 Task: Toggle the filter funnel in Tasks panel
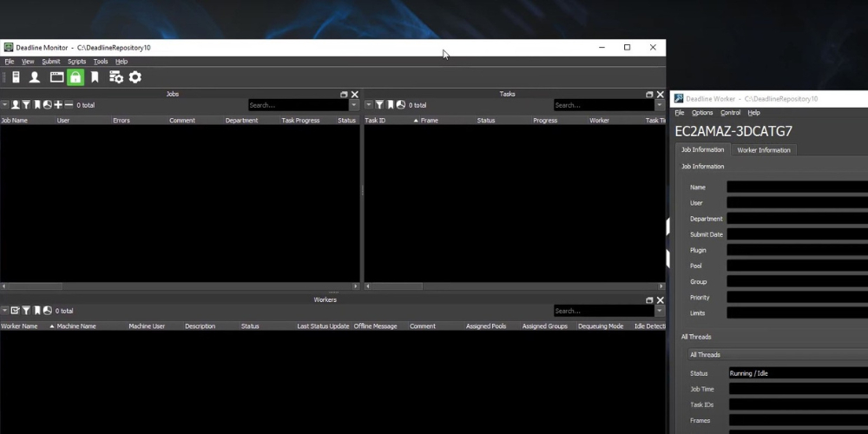click(379, 105)
